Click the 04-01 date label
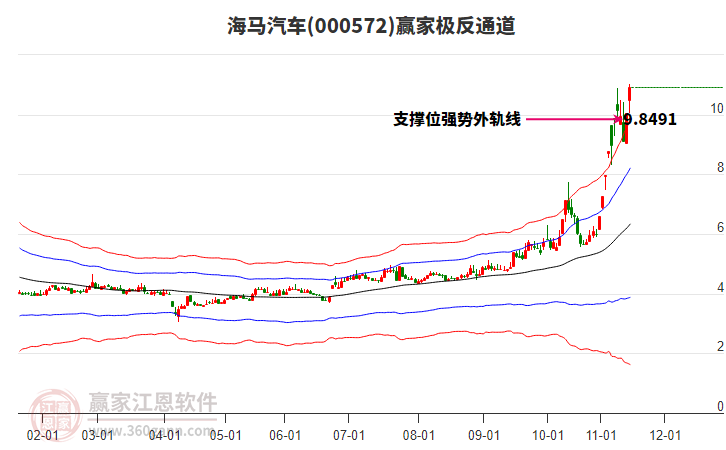Screen dimensions: 726x450 (x=164, y=436)
